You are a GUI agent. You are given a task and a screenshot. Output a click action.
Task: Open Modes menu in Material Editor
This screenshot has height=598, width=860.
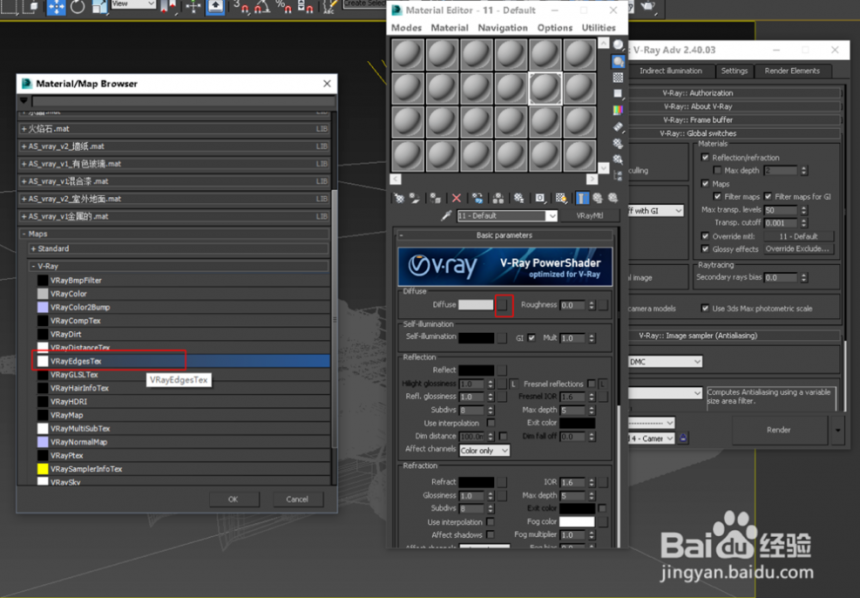[x=406, y=28]
